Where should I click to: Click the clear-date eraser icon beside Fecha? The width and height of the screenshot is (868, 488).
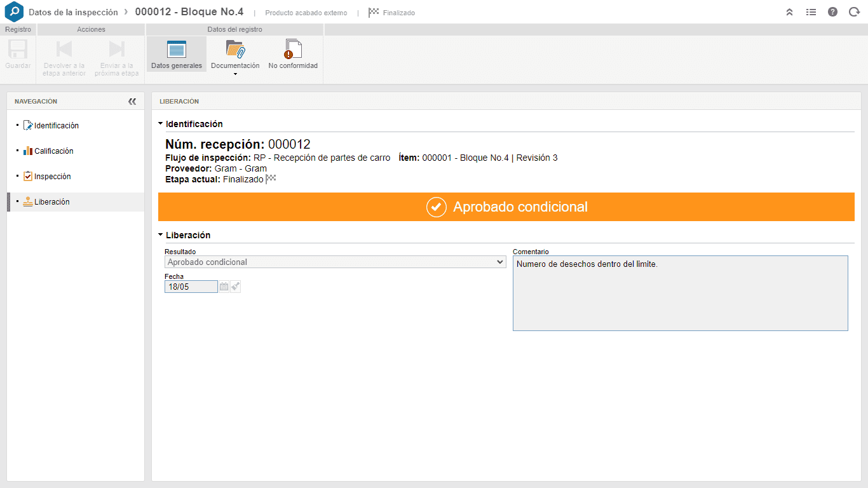pyautogui.click(x=236, y=287)
